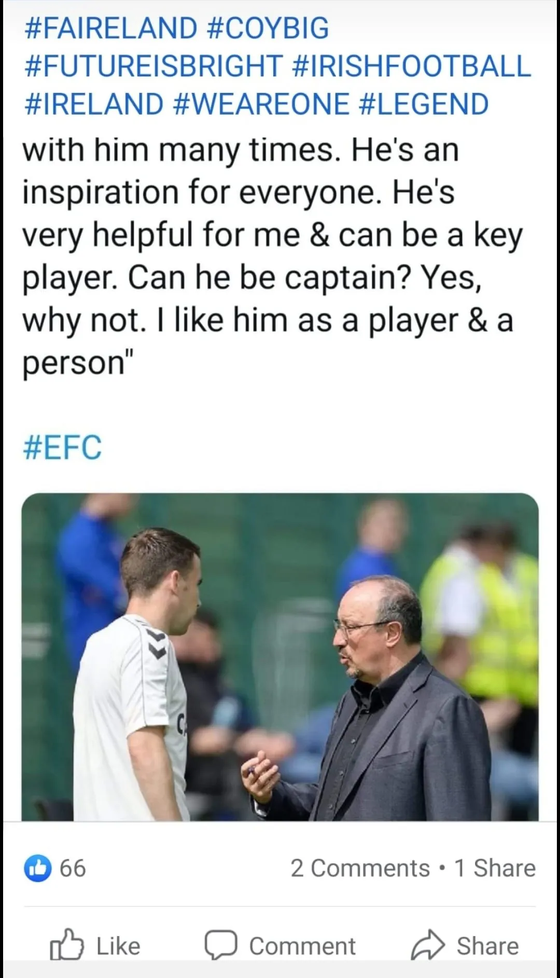Tap the Share arrow icon
560x978 pixels.
pos(428,945)
